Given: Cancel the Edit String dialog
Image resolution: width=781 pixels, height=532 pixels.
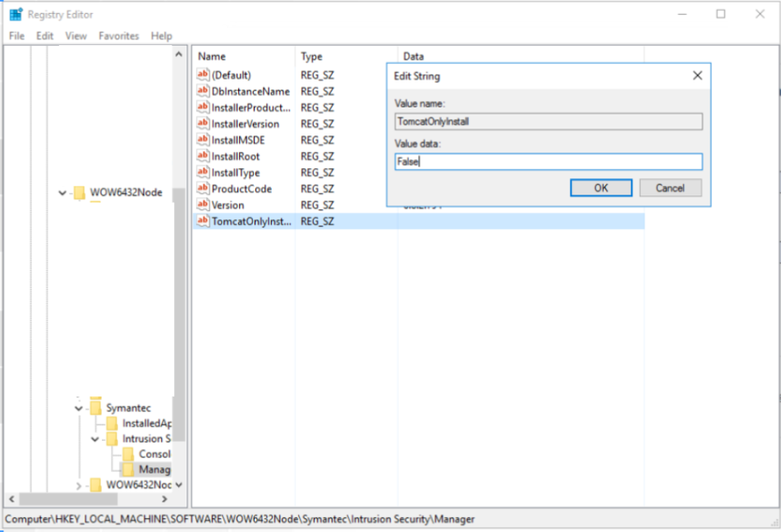Looking at the screenshot, I should coord(670,188).
